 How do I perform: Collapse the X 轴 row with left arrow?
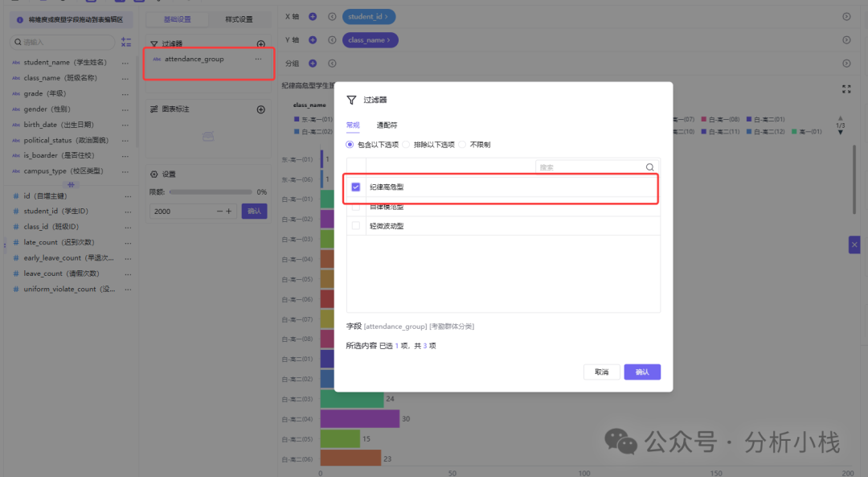tap(332, 17)
